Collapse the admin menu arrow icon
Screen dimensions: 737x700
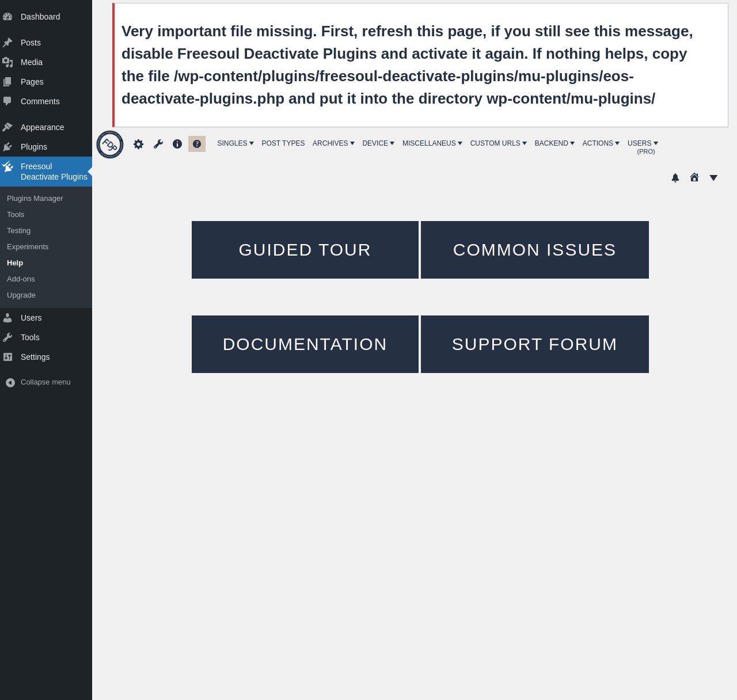[10, 383]
